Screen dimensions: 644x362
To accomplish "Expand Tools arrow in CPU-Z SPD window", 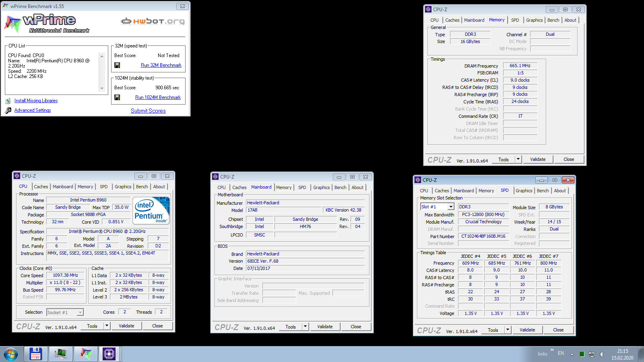I will [508, 330].
